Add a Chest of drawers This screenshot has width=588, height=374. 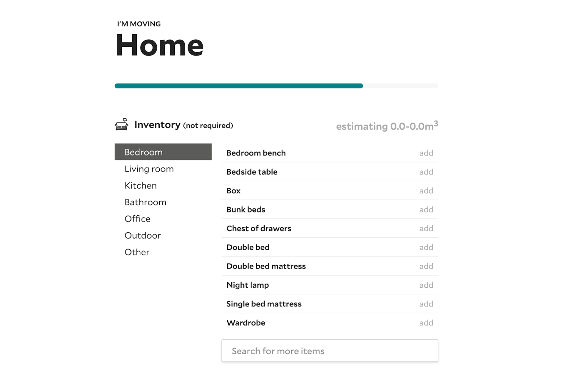coord(426,229)
